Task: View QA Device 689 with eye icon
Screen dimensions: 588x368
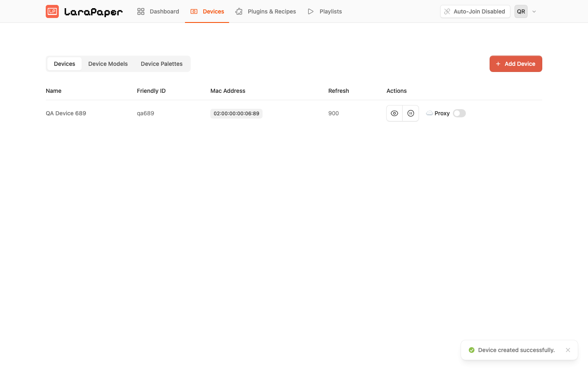Action: (x=394, y=113)
